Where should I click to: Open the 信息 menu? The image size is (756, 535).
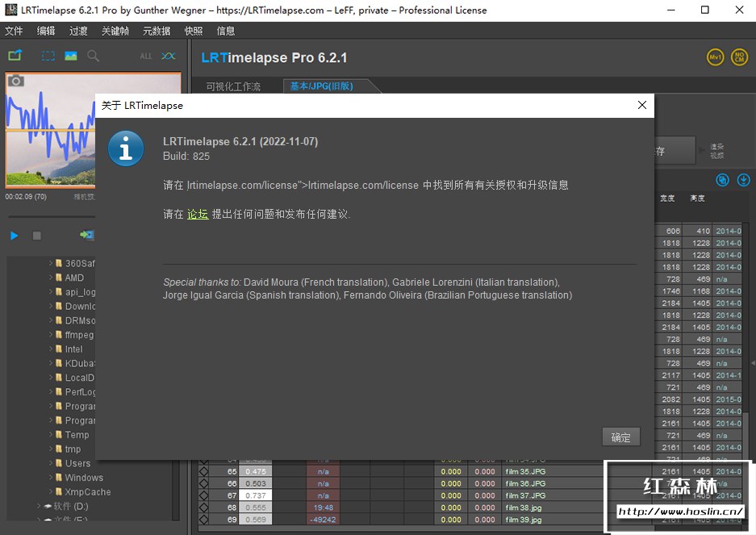tap(226, 31)
